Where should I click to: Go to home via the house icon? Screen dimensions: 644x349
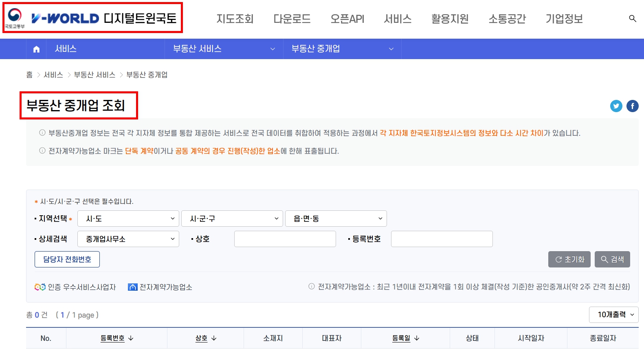[36, 49]
